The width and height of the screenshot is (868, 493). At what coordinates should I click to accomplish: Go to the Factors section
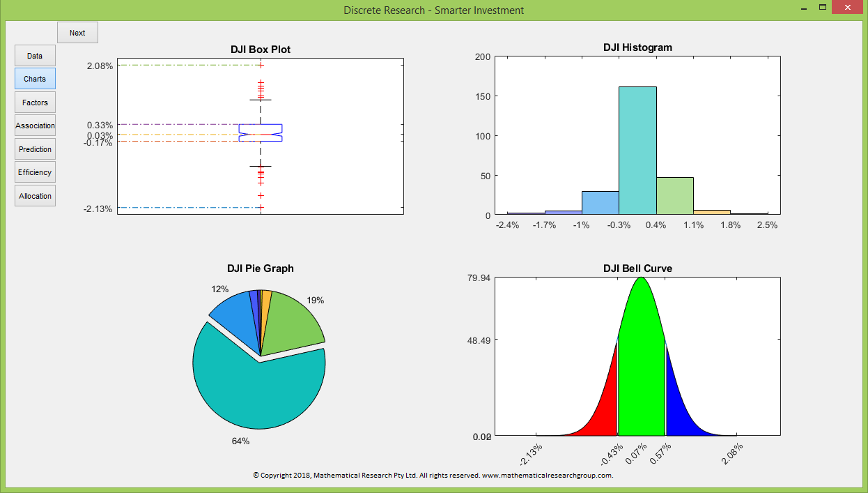35,103
